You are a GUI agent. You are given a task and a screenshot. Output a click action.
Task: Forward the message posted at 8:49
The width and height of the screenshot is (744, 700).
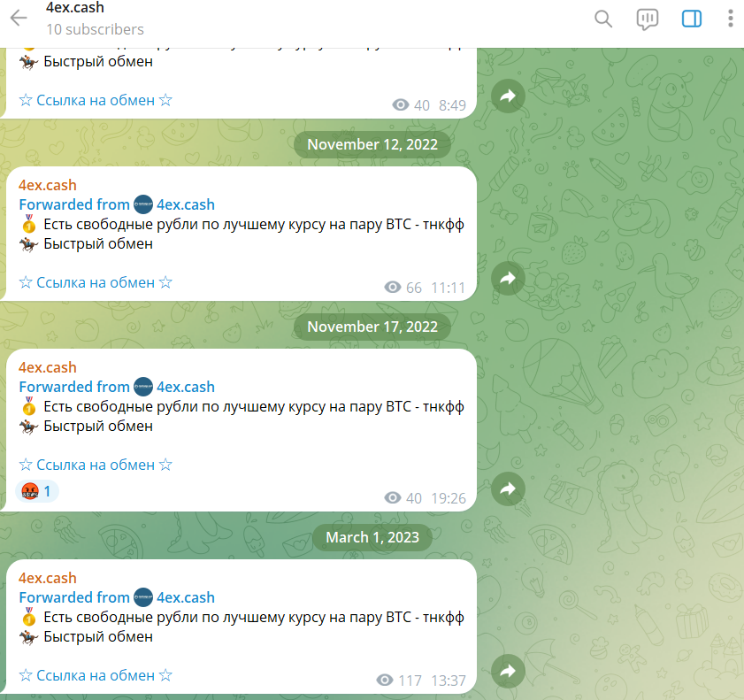pyautogui.click(x=508, y=96)
